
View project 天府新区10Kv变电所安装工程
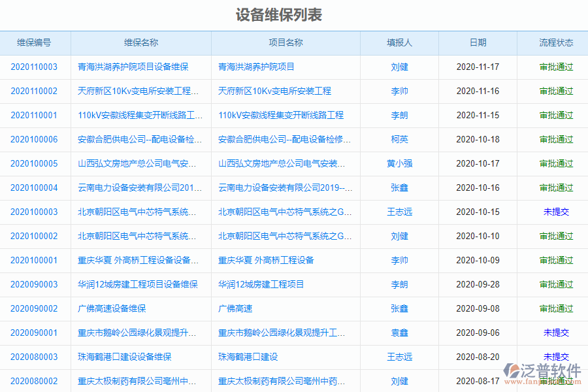pos(278,91)
